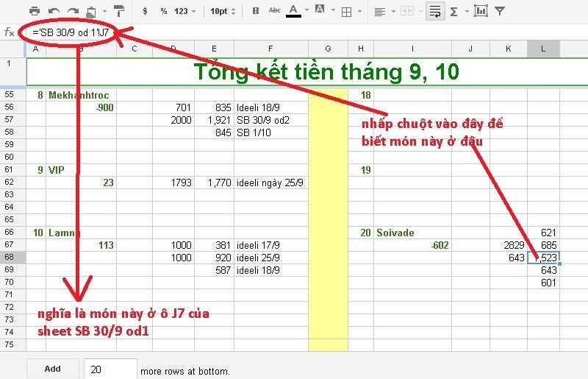This screenshot has width=588, height=379.
Task: Toggle Strikethrough (Abc) formatting
Action: click(x=274, y=11)
